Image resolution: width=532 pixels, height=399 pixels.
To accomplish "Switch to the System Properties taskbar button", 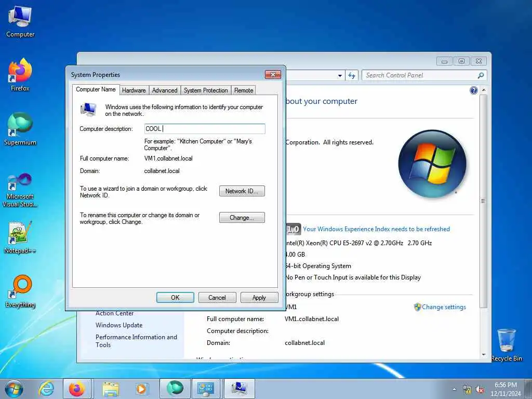I will tap(239, 389).
